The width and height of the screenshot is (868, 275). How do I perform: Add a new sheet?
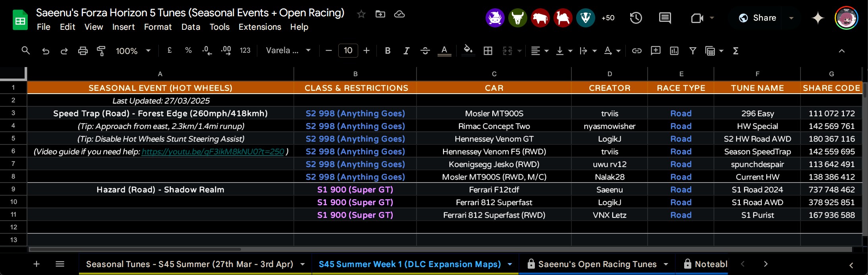point(37,264)
